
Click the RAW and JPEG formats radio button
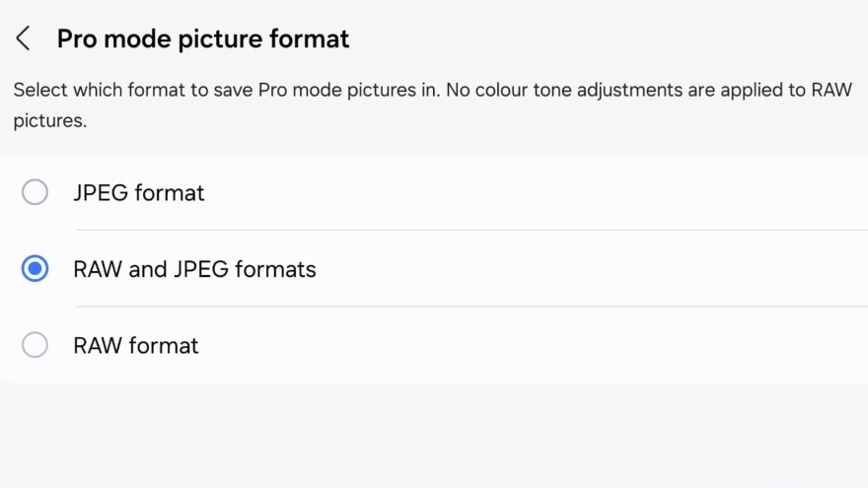35,269
